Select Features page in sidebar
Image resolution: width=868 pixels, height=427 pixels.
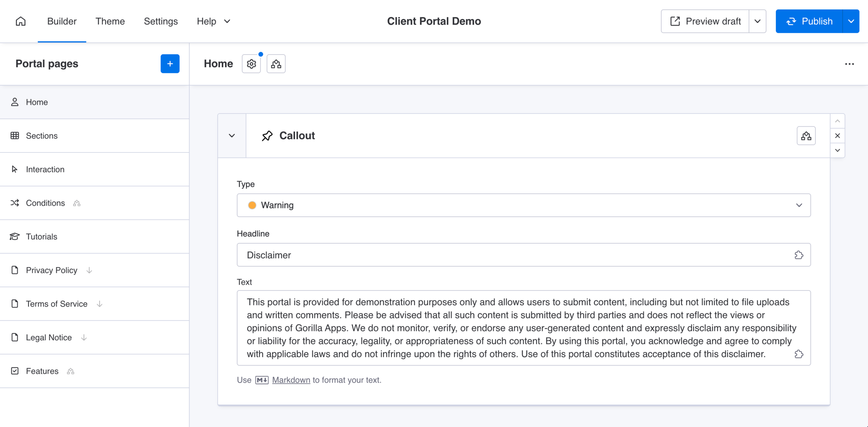(42, 371)
